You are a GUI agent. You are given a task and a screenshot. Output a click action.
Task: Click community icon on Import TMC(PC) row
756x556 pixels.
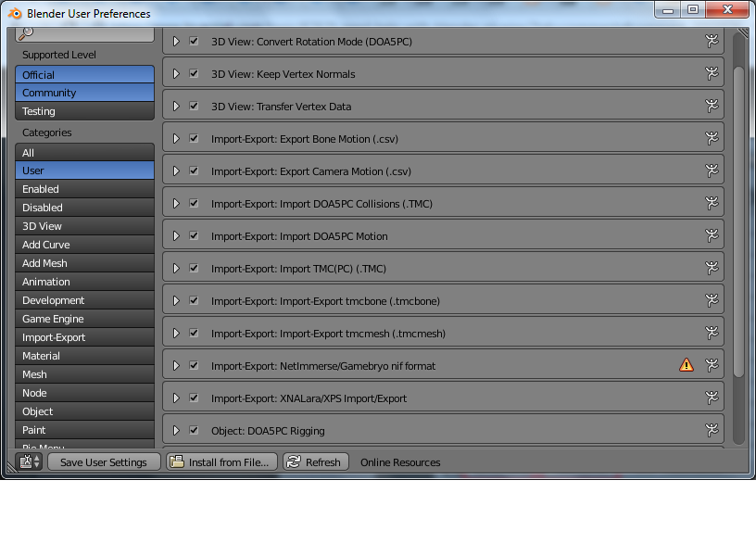pyautogui.click(x=712, y=268)
